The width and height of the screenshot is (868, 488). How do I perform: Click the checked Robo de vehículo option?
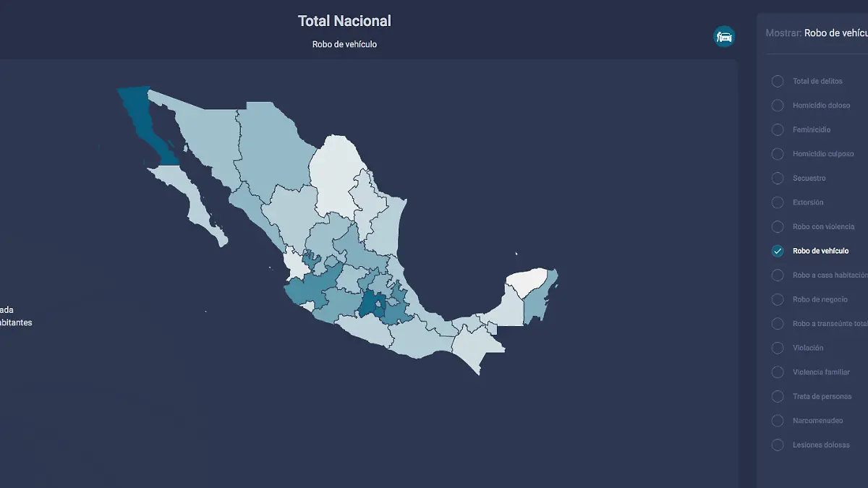(778, 251)
